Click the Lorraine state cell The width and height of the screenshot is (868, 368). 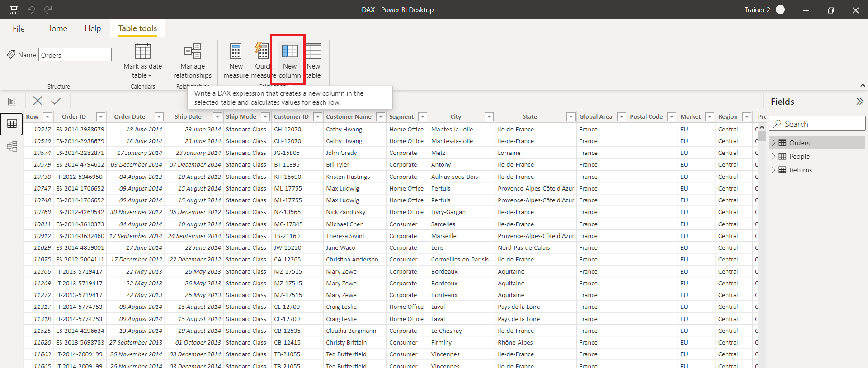[536, 153]
